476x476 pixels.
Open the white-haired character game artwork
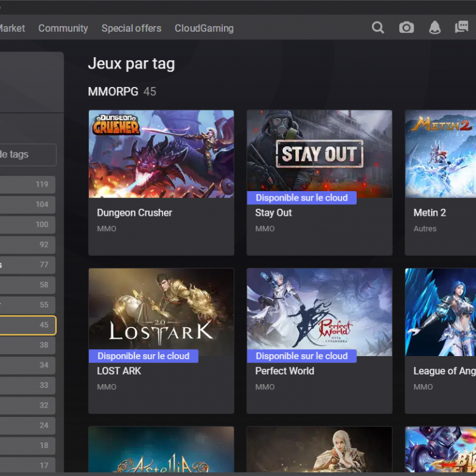pos(319,449)
